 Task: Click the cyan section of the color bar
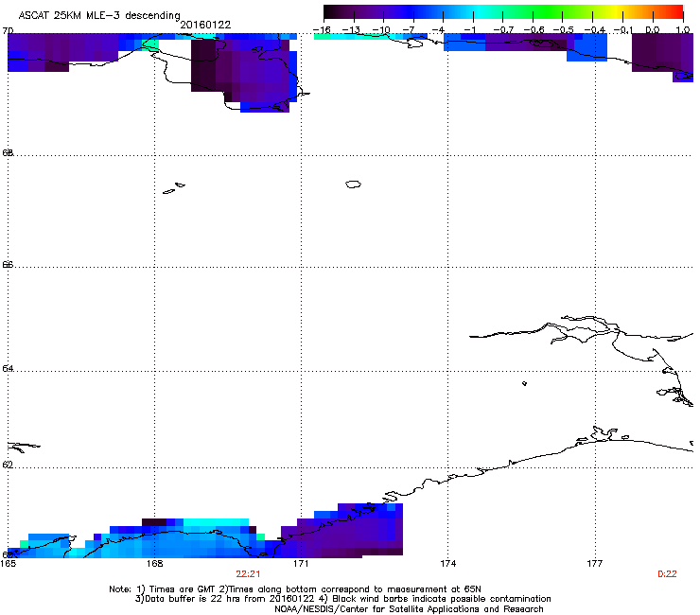point(478,12)
